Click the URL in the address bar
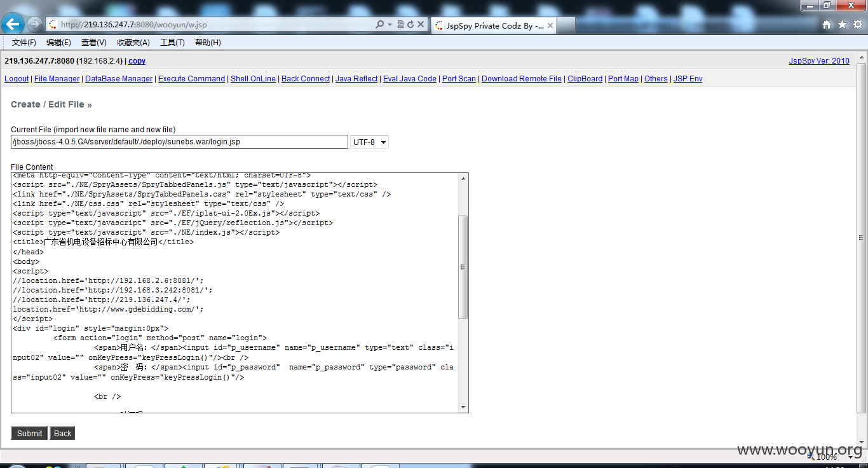 pyautogui.click(x=134, y=25)
